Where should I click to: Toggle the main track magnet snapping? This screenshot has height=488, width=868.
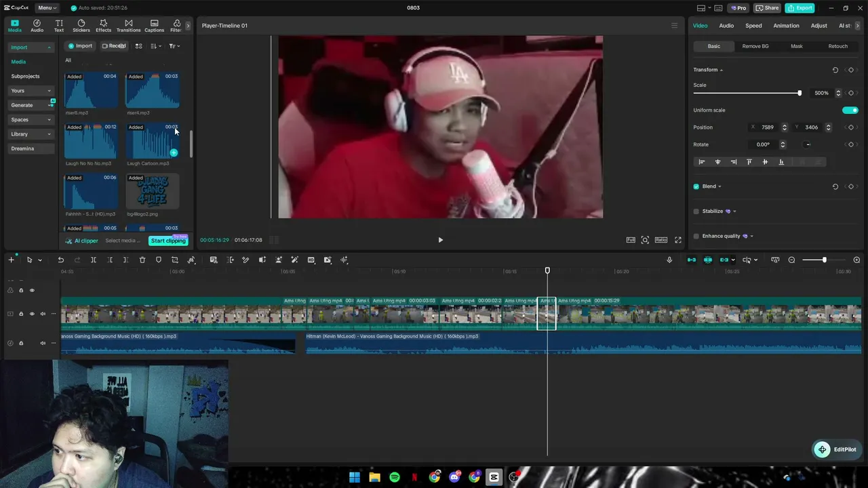pyautogui.click(x=692, y=260)
